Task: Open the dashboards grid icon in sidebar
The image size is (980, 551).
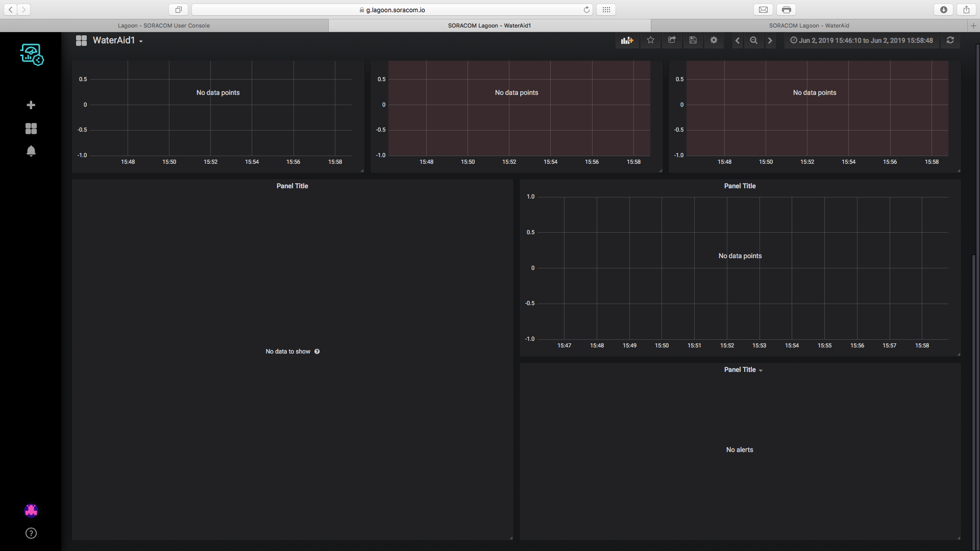Action: coord(31,129)
